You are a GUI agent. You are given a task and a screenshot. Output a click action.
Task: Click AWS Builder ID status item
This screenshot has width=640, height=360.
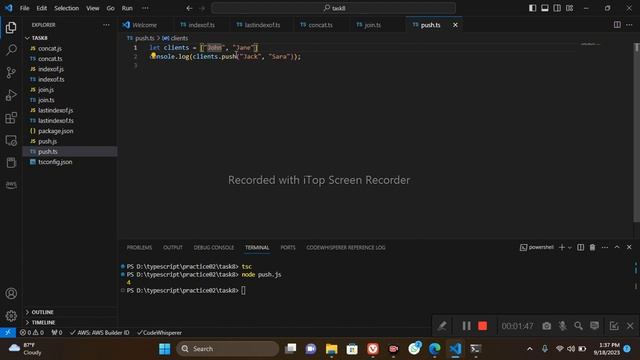[100, 333]
